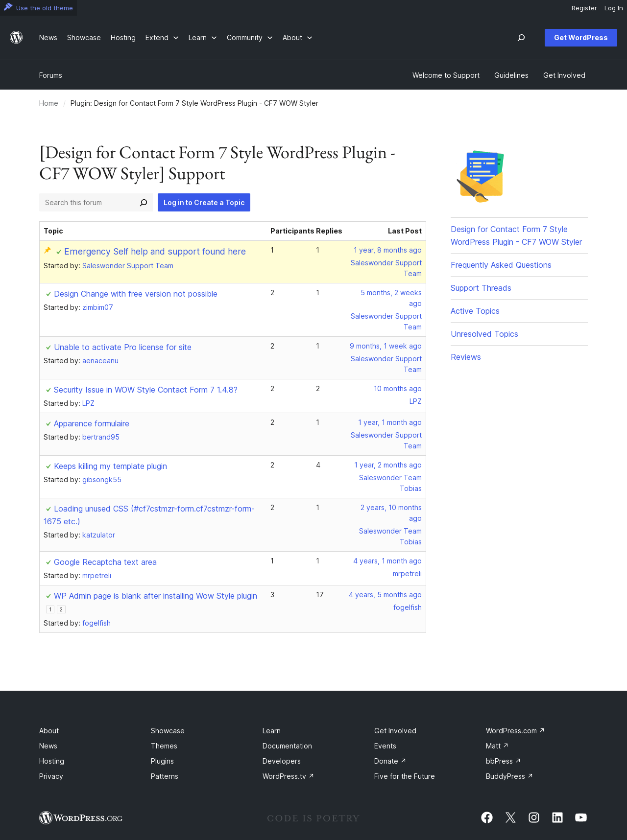The image size is (627, 840).
Task: Open footer Themes link
Action: [164, 746]
